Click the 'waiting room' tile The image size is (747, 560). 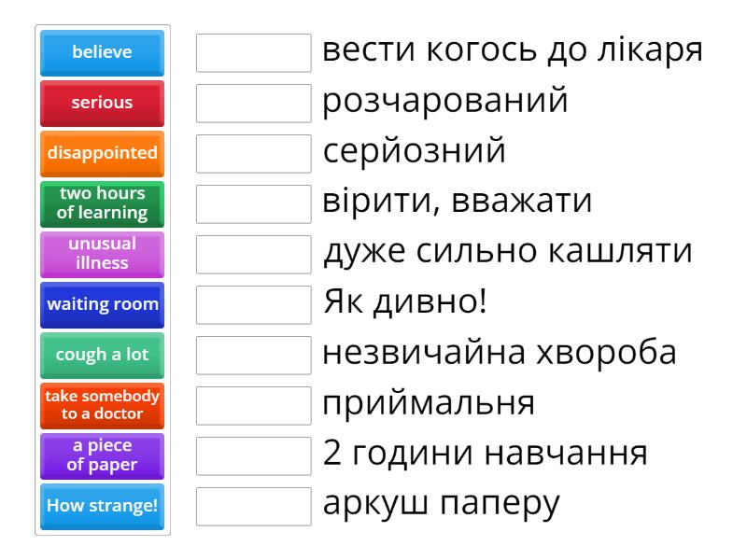pos(103,305)
